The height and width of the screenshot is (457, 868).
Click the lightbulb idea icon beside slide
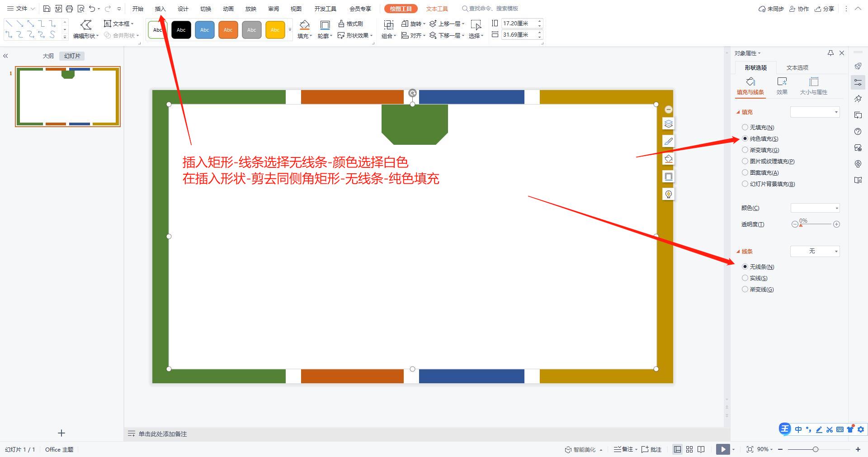[668, 194]
